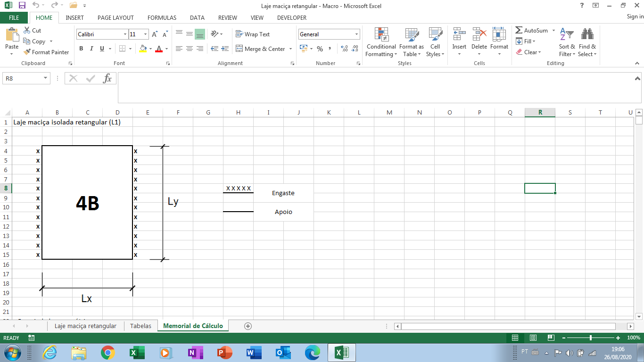Switch to the FORMULAS tab

click(x=162, y=17)
